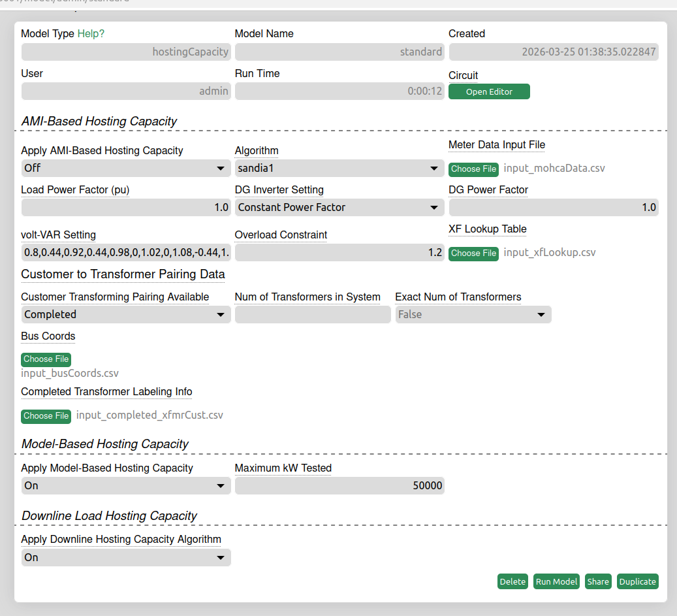Open the Apply Model-Based Hosting Capacity dropdown
The width and height of the screenshot is (677, 616).
click(126, 485)
